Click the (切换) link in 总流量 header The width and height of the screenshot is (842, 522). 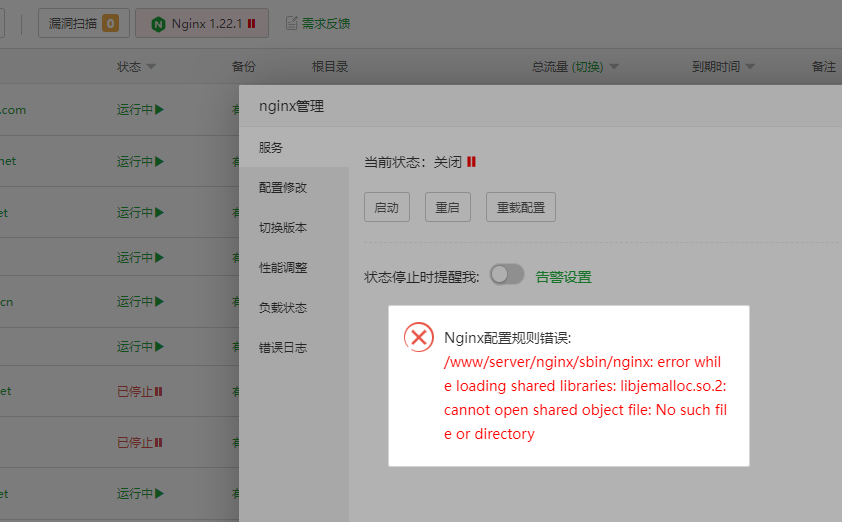pyautogui.click(x=587, y=67)
